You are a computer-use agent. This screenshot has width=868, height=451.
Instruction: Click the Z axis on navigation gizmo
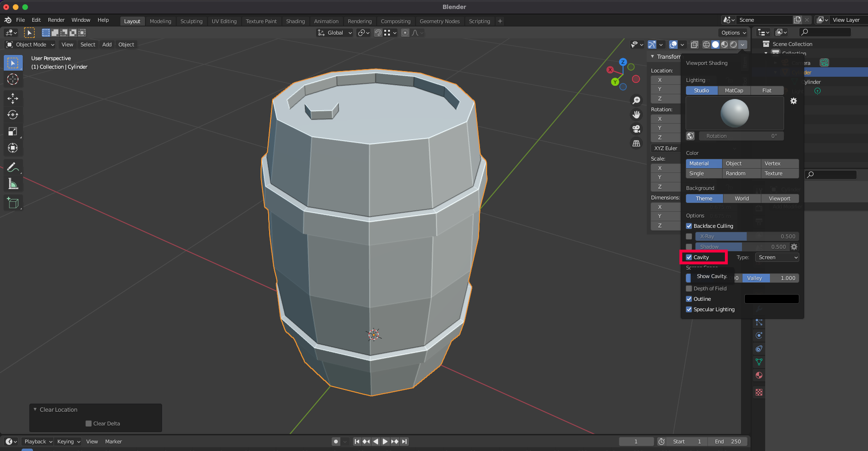(623, 62)
